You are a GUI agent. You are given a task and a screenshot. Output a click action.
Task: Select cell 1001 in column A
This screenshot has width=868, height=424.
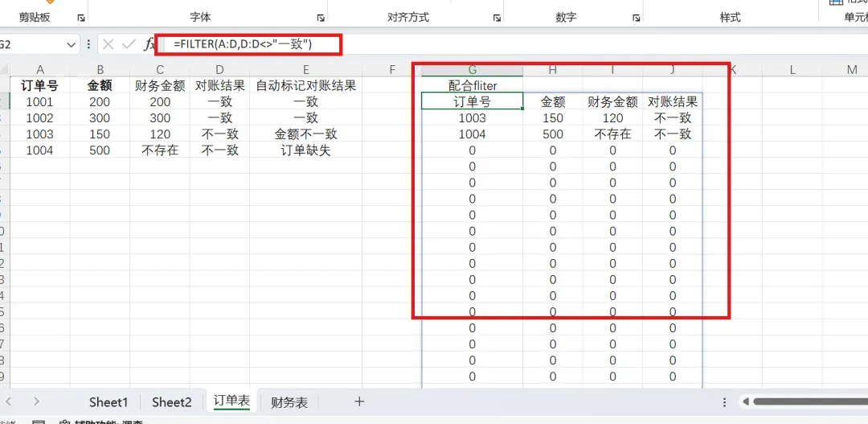(40, 102)
